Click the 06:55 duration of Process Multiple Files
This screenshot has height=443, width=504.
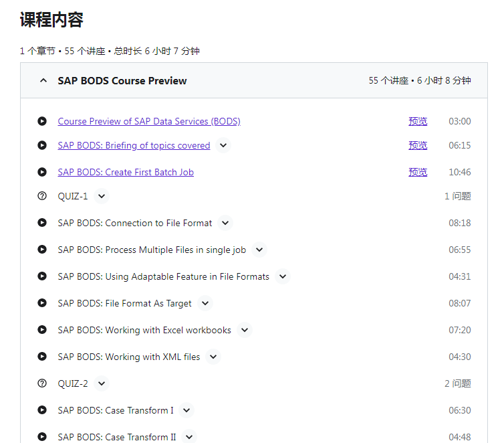click(x=460, y=250)
